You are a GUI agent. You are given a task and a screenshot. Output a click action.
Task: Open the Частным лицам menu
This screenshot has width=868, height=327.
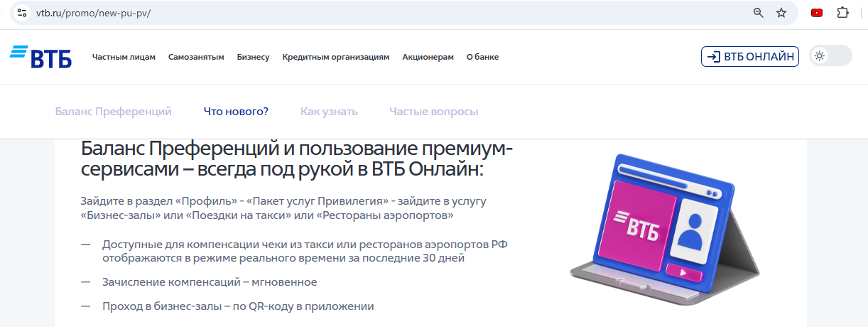(x=124, y=57)
